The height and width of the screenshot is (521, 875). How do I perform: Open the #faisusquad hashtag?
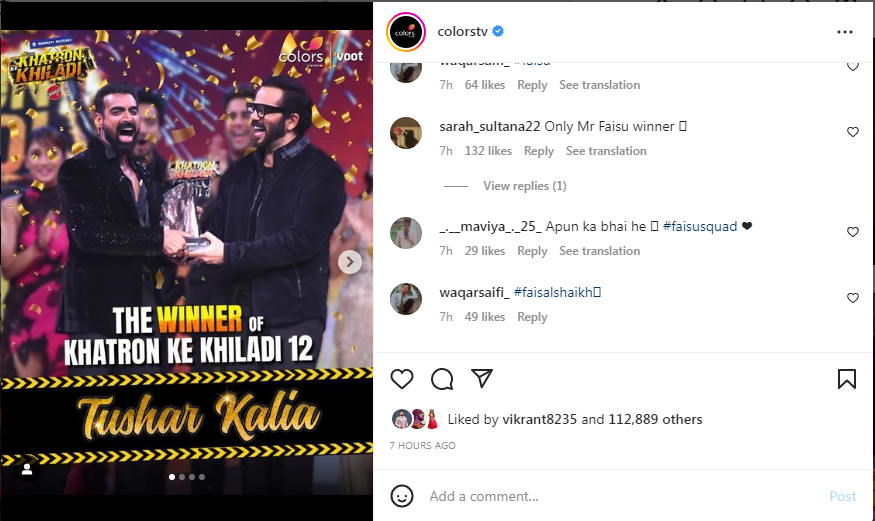[x=700, y=226]
